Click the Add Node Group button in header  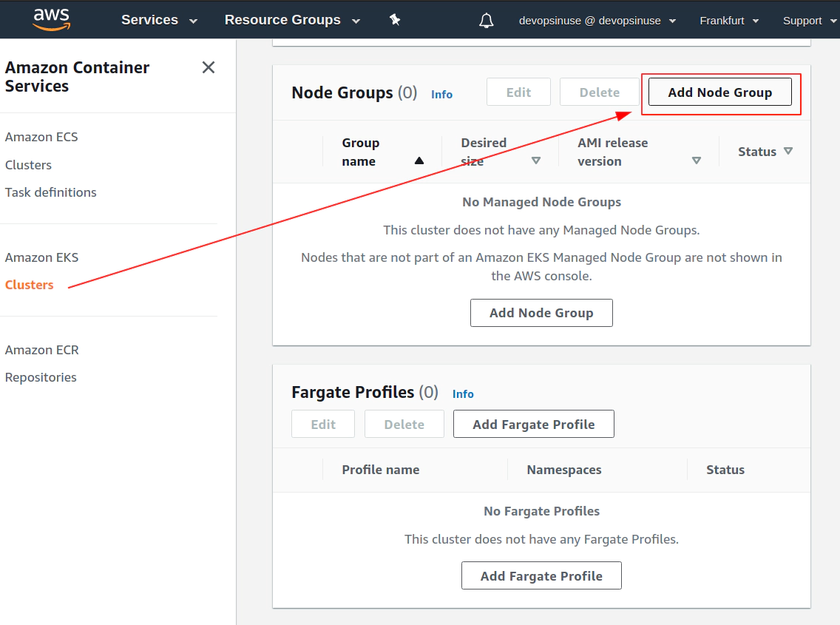(720, 92)
